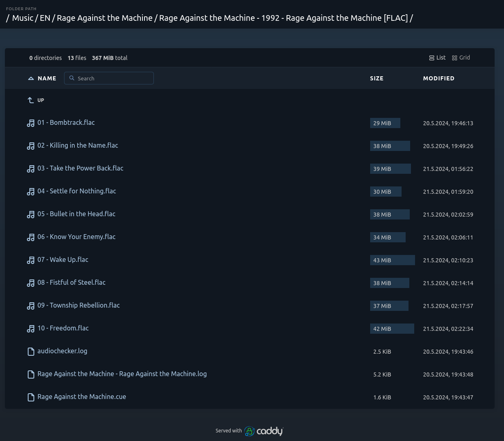Screen dimensions: 504x441
Task: Open 04 - Settle for Nothing.flac
Action: [77, 191]
